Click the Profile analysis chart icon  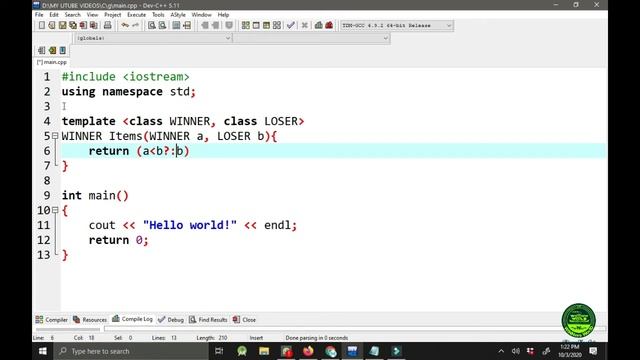(x=318, y=25)
